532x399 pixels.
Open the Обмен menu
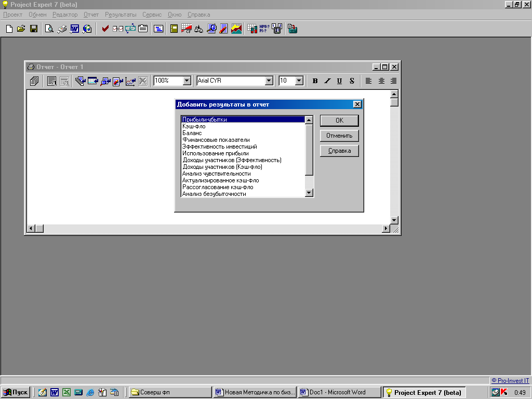[x=37, y=15]
